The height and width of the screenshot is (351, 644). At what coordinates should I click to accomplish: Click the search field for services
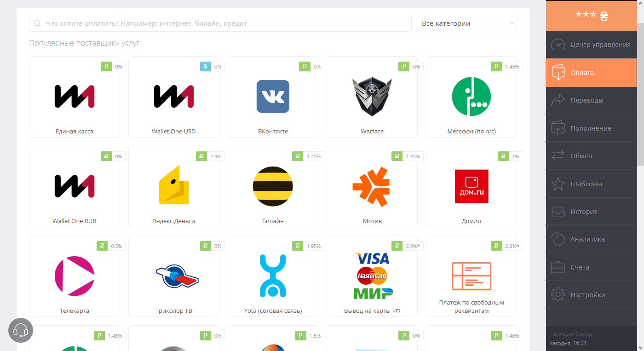(220, 23)
